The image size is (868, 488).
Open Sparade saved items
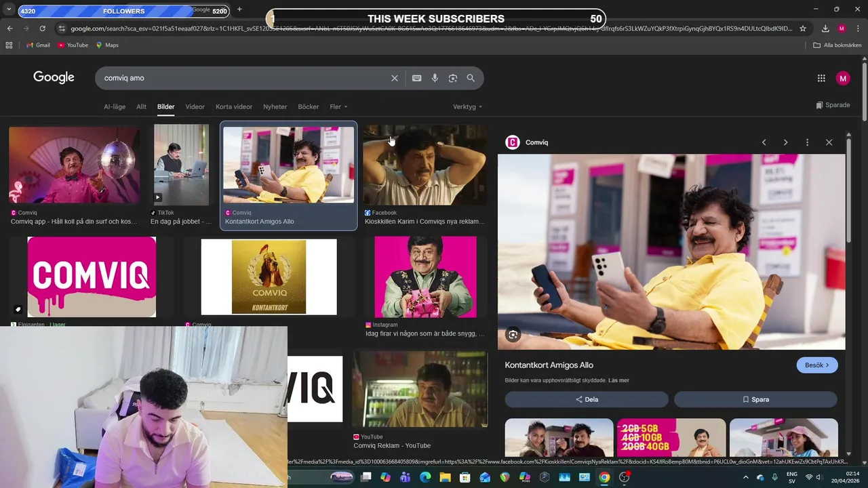(x=833, y=105)
